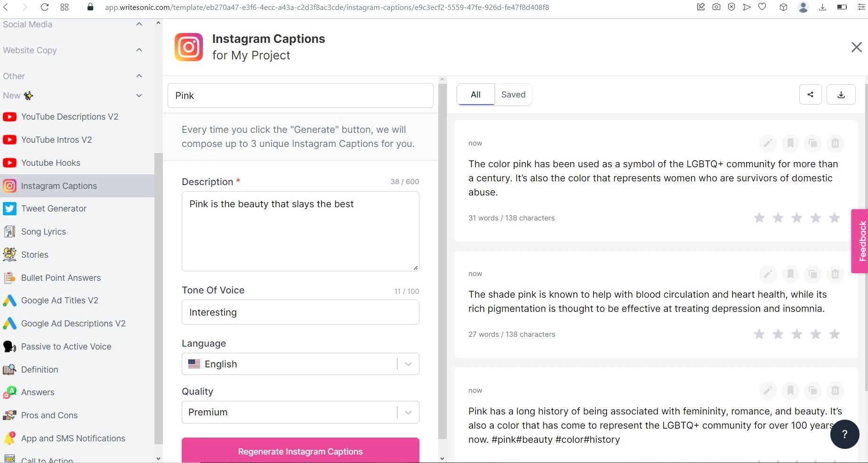This screenshot has height=463, width=868.
Task: Rate second caption five stars
Action: pyautogui.click(x=835, y=334)
